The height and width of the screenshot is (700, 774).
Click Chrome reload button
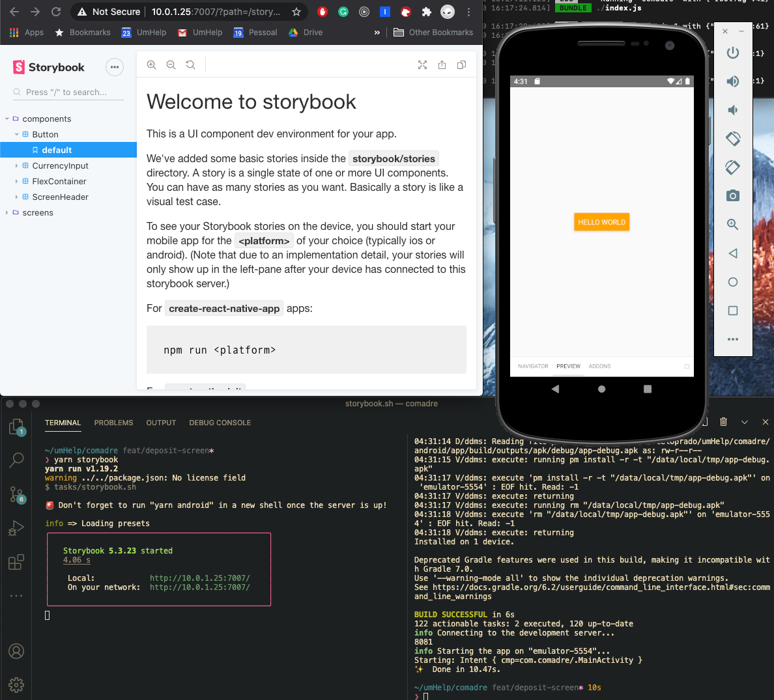[56, 12]
